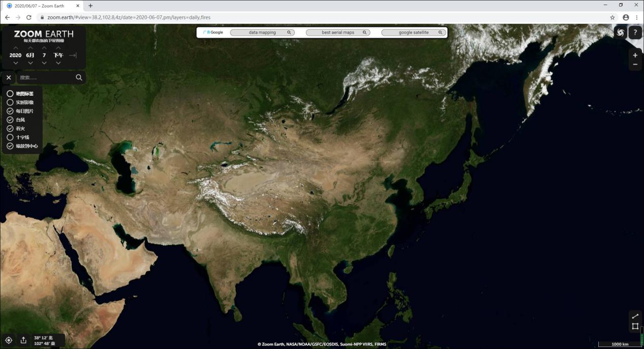Advance to latest date using arrow button
This screenshot has height=349, width=644.
[x=73, y=55]
